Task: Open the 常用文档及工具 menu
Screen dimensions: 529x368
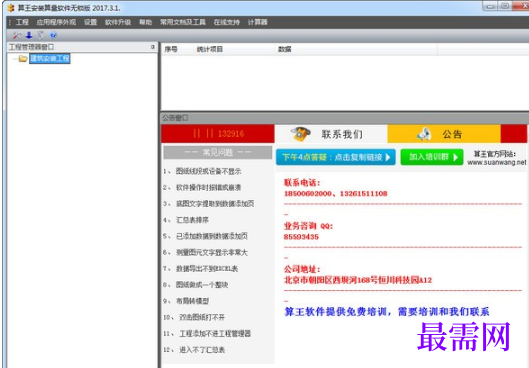Action: (183, 22)
